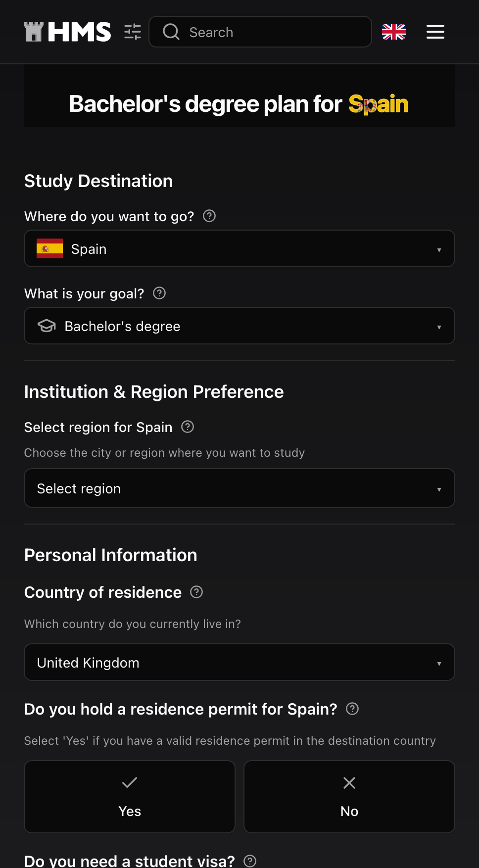The width and height of the screenshot is (479, 868).
Task: Expand the United Kingdom residence dropdown
Action: (x=239, y=662)
